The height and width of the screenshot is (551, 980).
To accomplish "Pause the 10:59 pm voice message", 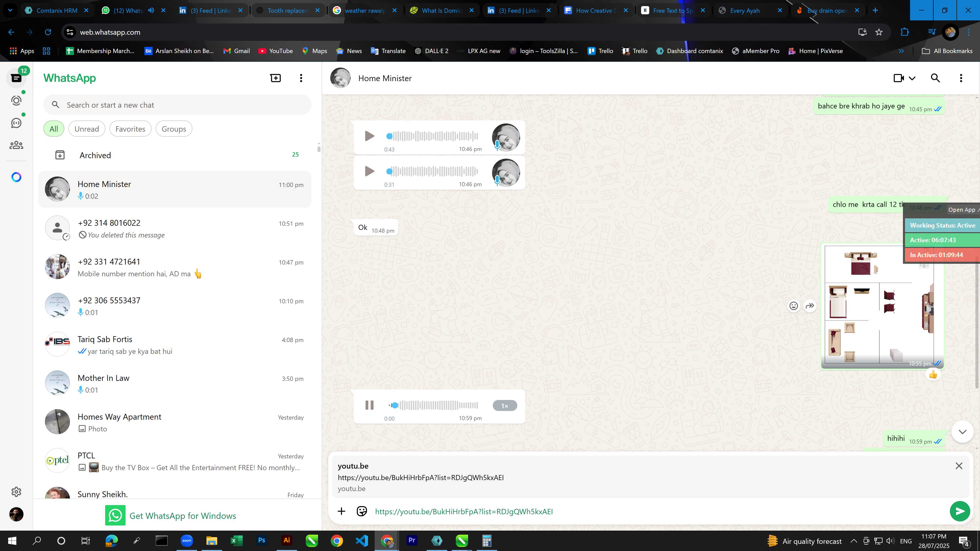I will click(x=369, y=405).
